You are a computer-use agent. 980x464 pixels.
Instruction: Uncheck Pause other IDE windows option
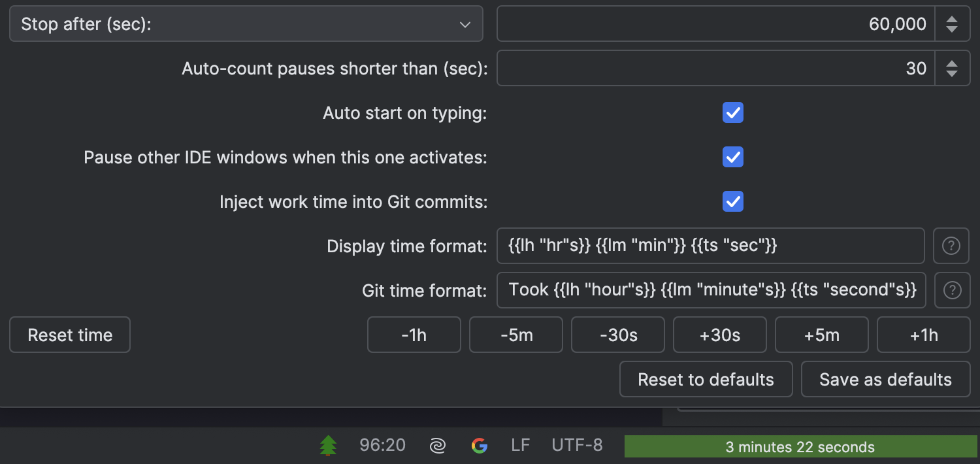[x=732, y=157]
